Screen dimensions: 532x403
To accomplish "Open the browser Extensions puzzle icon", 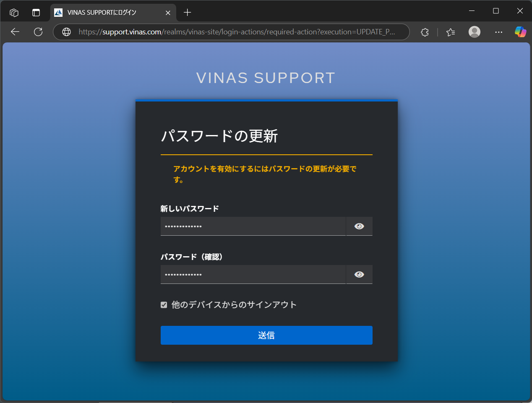I will click(425, 32).
